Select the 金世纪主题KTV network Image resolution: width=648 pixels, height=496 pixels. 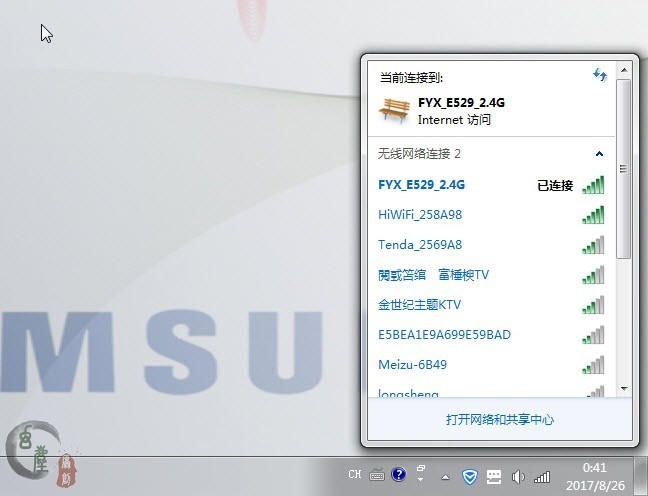[x=491, y=305]
